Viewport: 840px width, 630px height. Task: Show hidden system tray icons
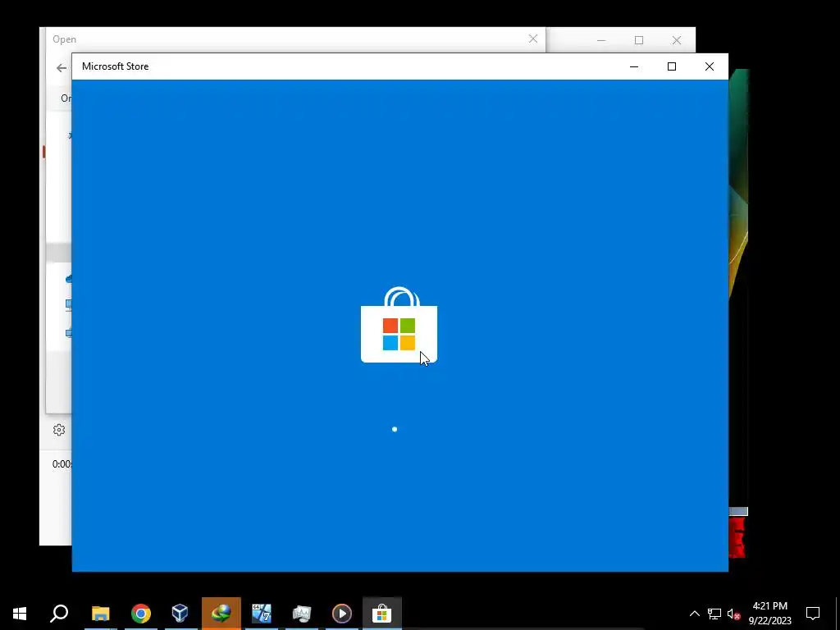[x=694, y=614]
